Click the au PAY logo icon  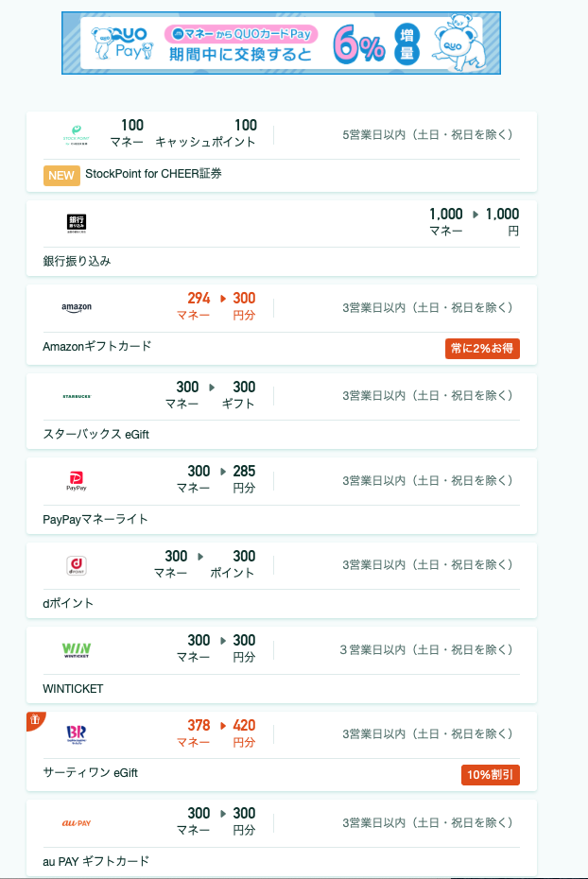pyautogui.click(x=77, y=823)
